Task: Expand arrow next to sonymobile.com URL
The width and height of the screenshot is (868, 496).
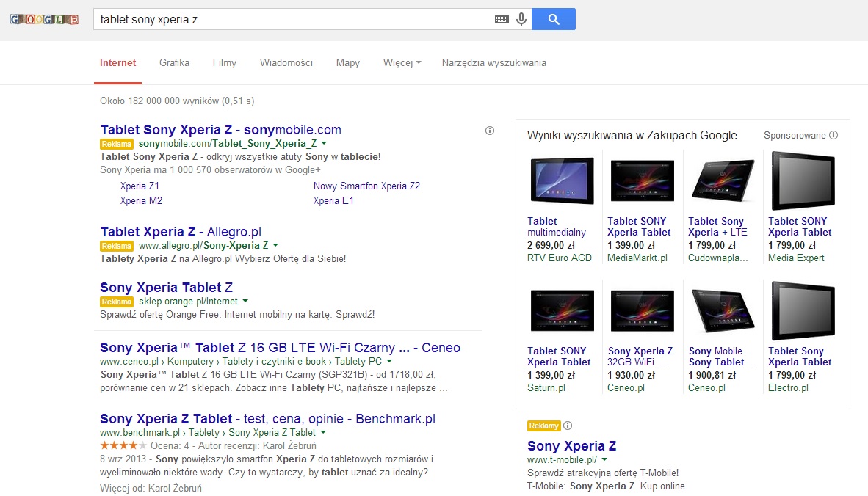Action: 324,143
